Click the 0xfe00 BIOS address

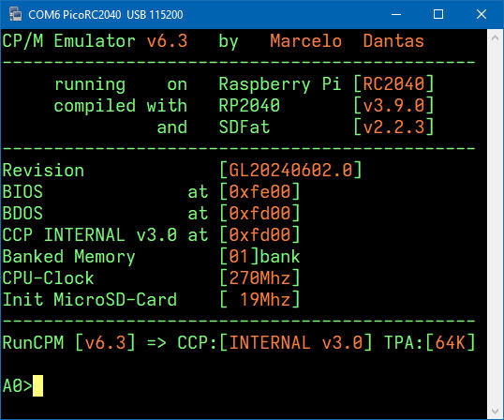[259, 191]
